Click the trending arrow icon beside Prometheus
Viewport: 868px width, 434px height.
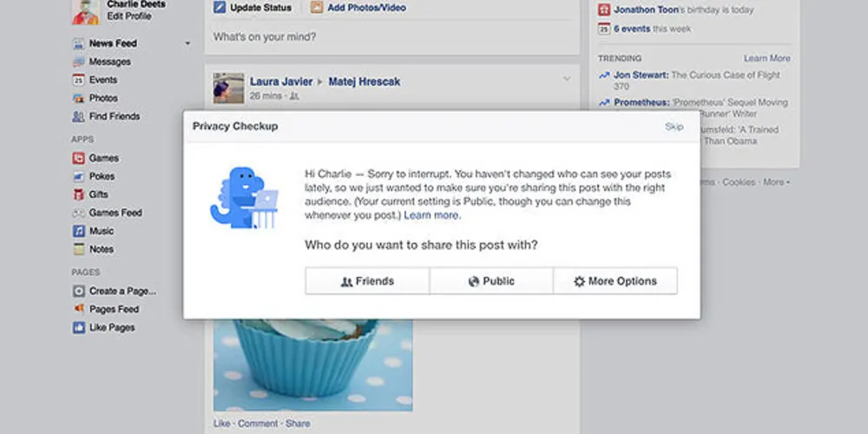click(x=604, y=102)
